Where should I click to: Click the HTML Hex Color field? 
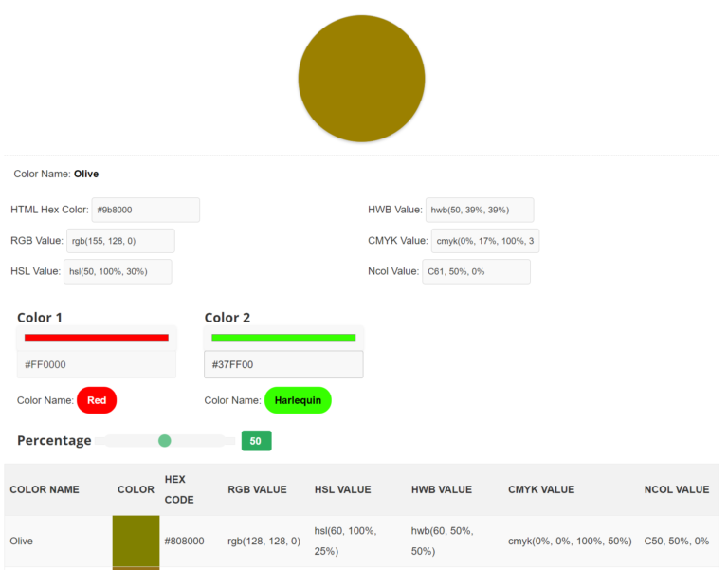(x=145, y=210)
